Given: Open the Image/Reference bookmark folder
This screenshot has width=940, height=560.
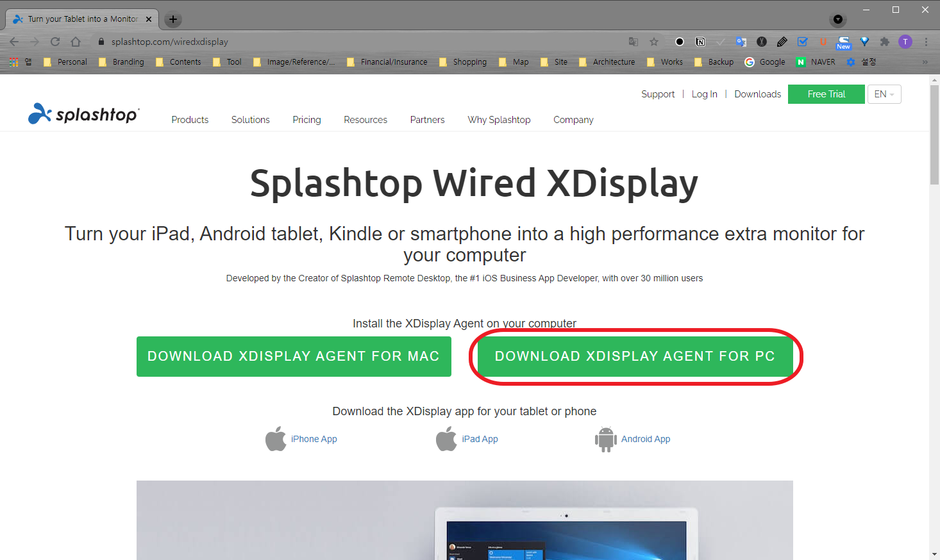Looking at the screenshot, I should pos(294,62).
